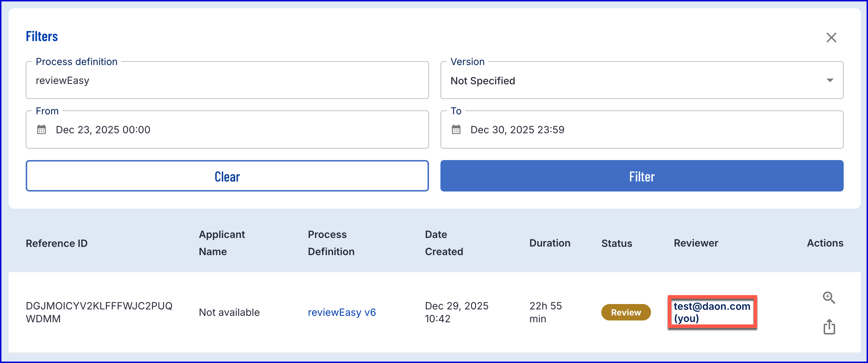Click the From date field

[236, 130]
